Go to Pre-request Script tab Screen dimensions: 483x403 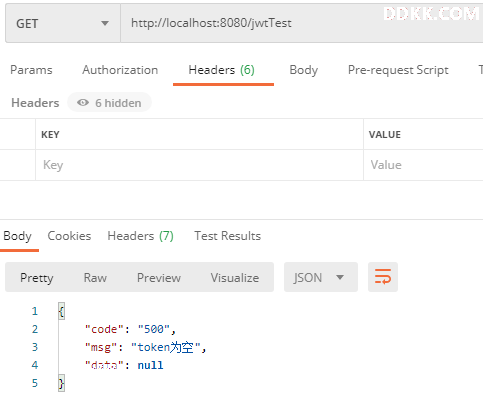point(398,70)
